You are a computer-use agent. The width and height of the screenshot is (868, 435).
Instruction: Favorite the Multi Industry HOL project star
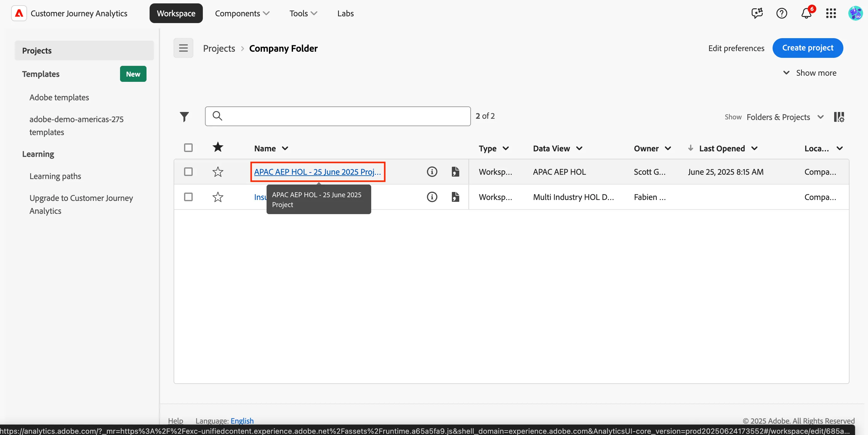tap(218, 197)
